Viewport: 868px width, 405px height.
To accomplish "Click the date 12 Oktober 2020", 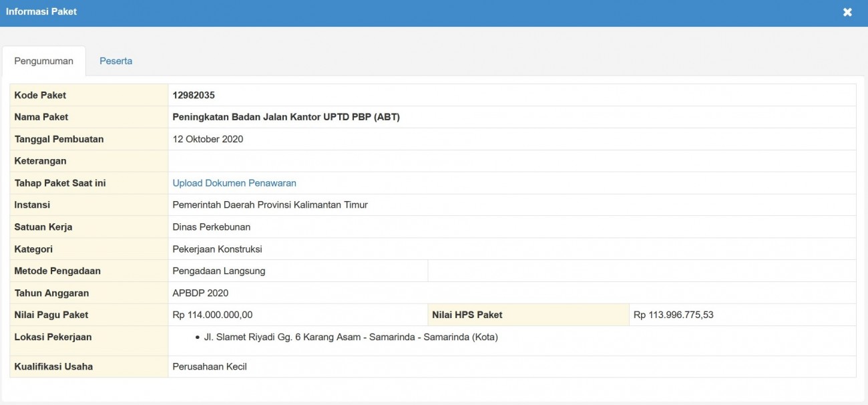I will coord(208,139).
